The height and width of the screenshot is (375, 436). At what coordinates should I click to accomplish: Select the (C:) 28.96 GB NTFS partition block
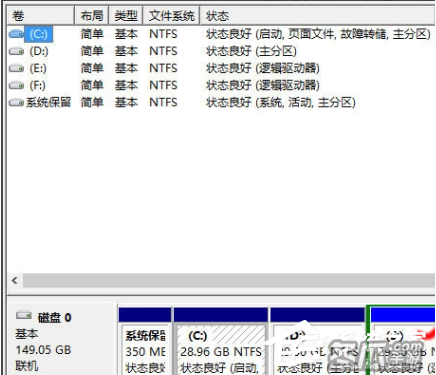(221, 341)
